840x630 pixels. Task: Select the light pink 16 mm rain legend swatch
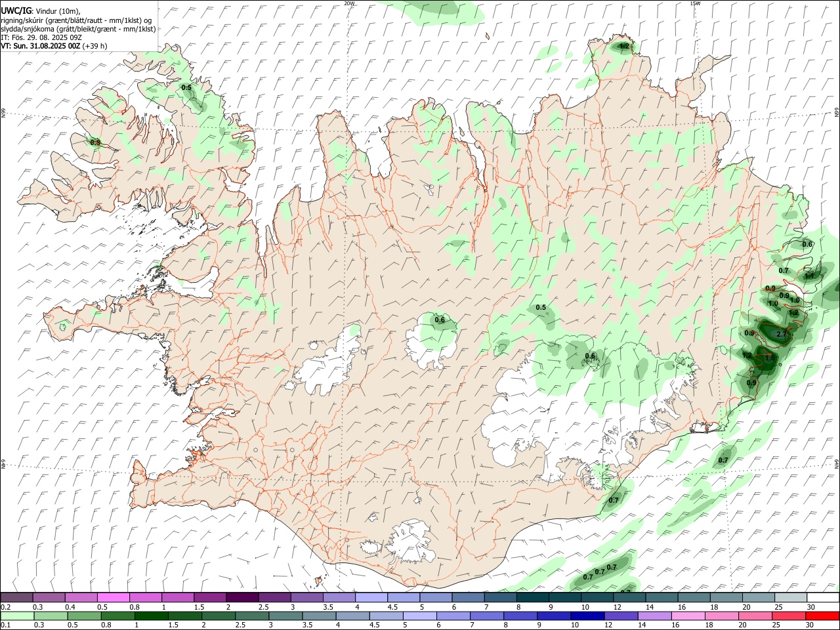(x=688, y=616)
